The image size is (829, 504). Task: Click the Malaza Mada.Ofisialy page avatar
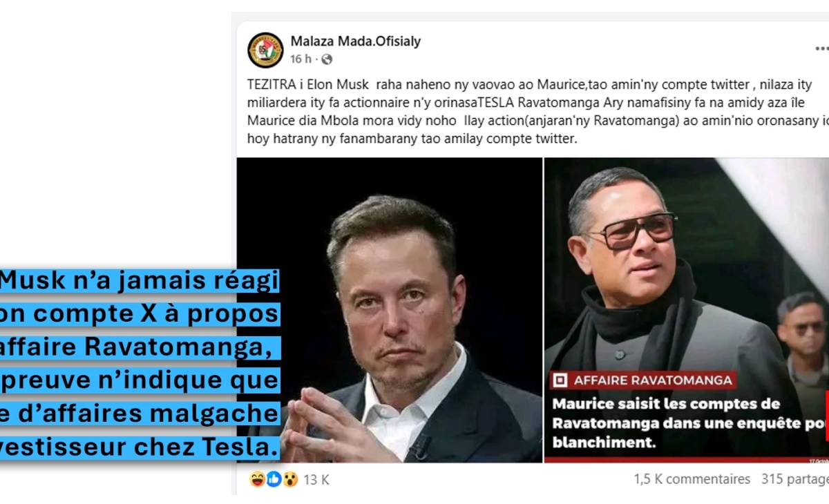[265, 50]
